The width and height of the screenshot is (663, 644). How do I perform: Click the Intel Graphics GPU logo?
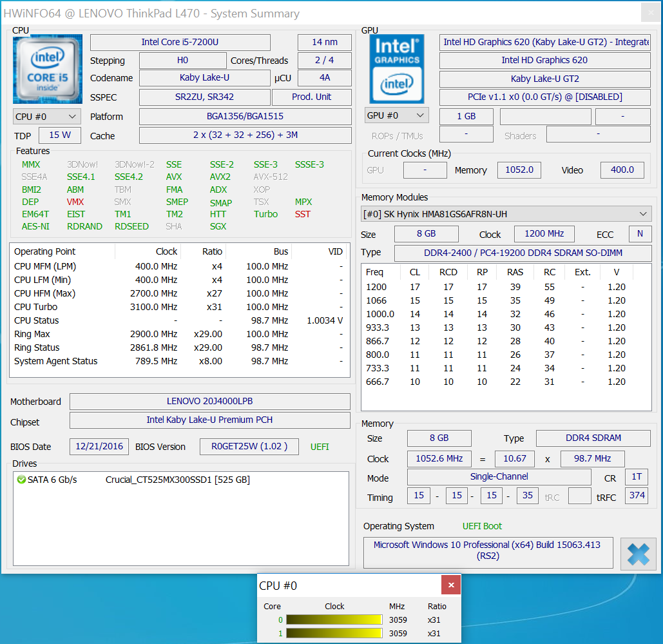tap(397, 69)
